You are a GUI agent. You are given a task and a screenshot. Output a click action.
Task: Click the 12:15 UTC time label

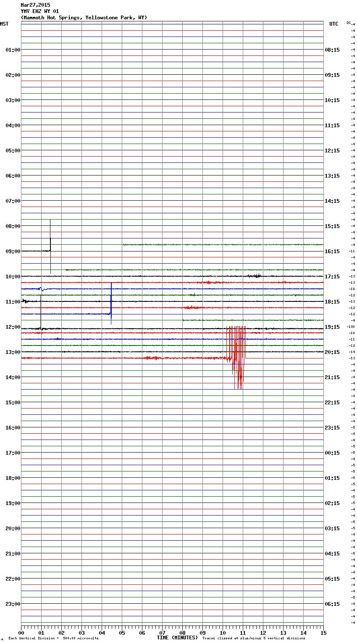[332, 151]
